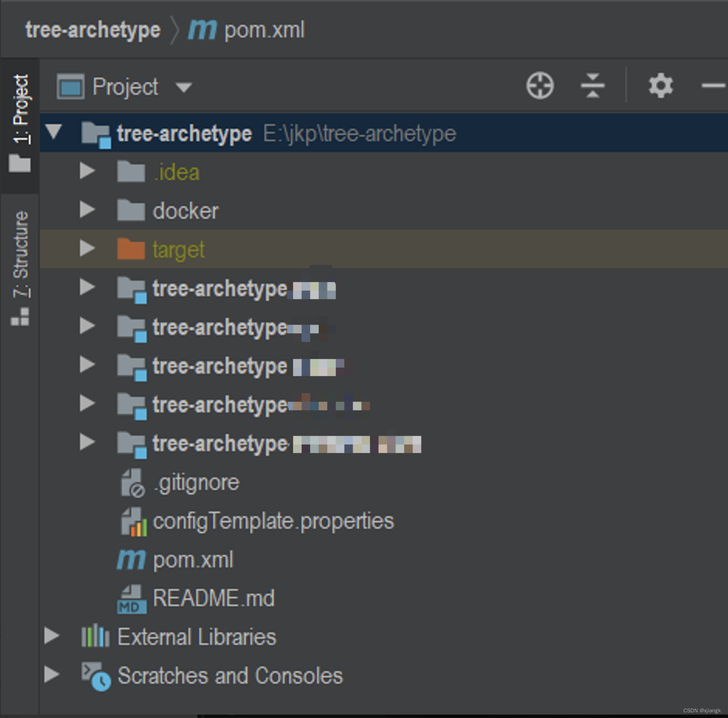Click the locate/select opened file target icon
The image size is (728, 718).
point(540,86)
